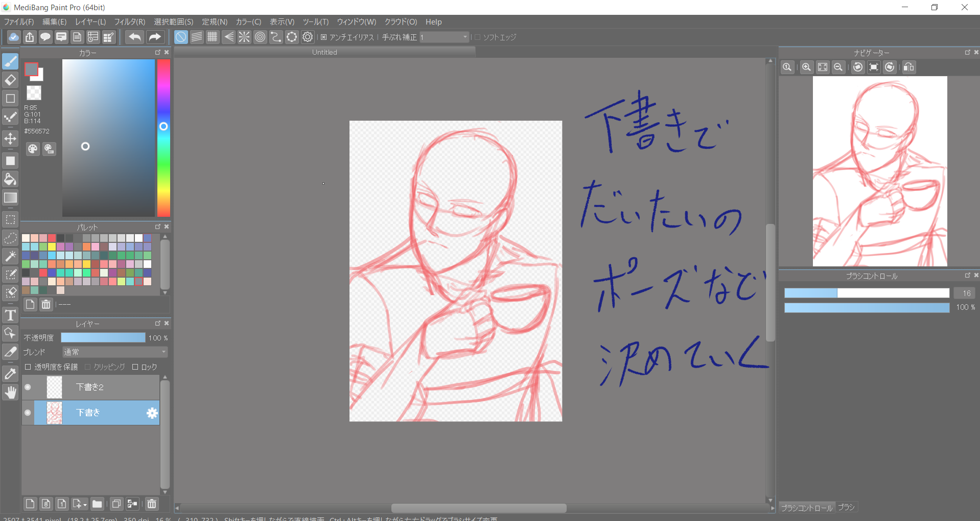Open settings gear for 下書き layer

152,413
